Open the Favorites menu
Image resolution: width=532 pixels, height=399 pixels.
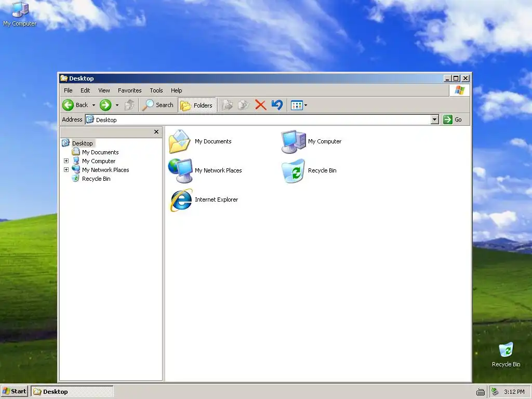pyautogui.click(x=129, y=90)
